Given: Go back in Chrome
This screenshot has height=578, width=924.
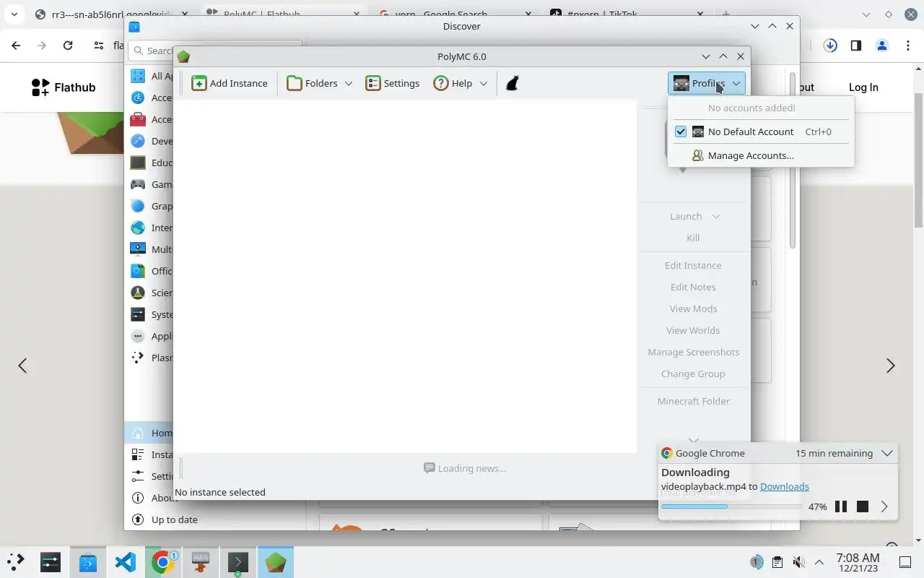Looking at the screenshot, I should 16,46.
